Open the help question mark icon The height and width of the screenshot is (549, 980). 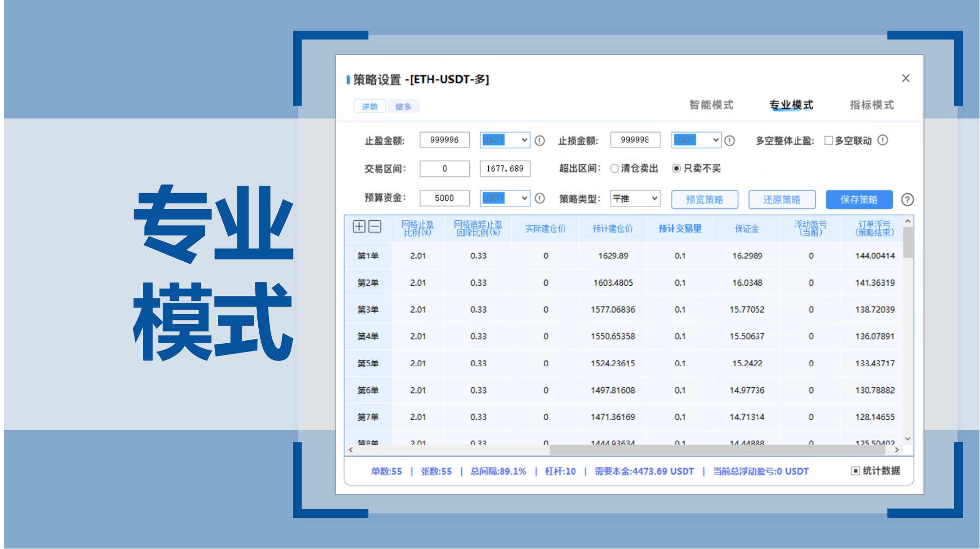[907, 199]
